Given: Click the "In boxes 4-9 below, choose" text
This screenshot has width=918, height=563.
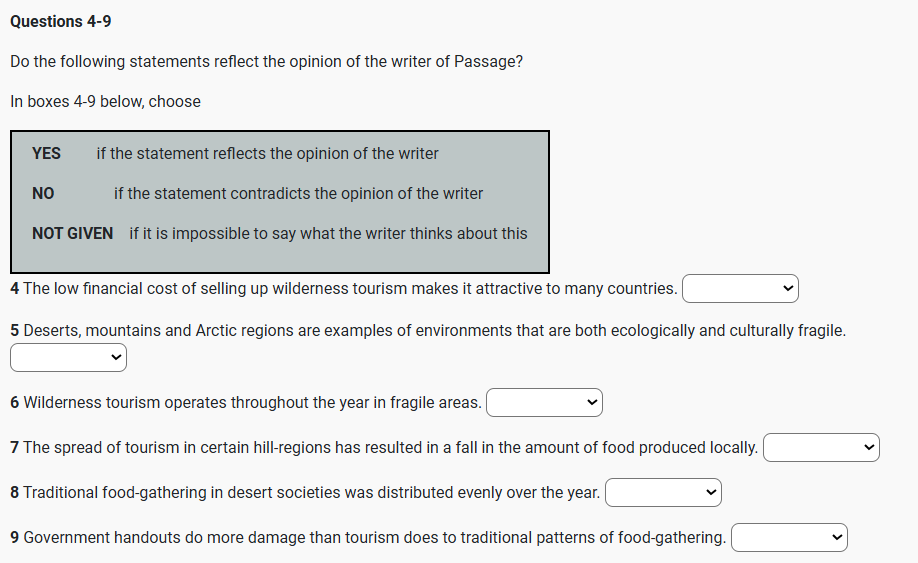Looking at the screenshot, I should [x=105, y=102].
